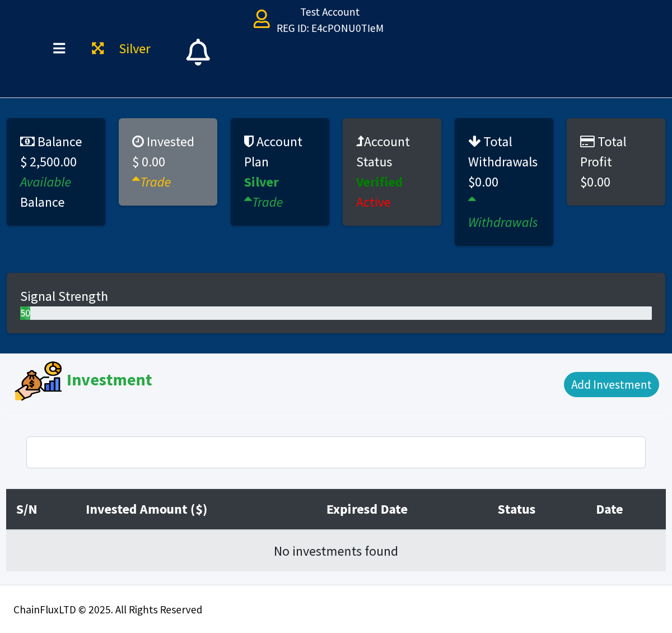Screen dimensions: 672x633
Task: Click the user profile avatar icon
Action: (x=262, y=19)
